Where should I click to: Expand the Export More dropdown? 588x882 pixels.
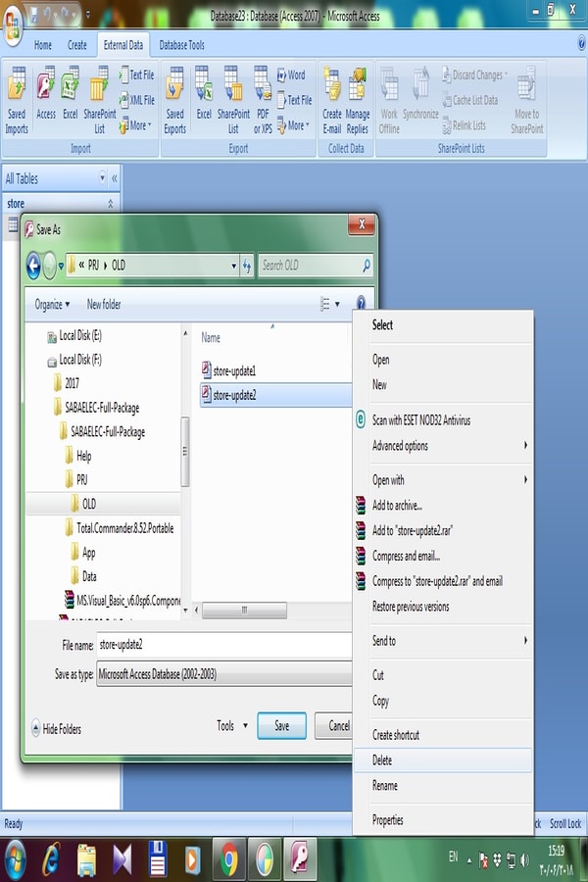click(293, 125)
